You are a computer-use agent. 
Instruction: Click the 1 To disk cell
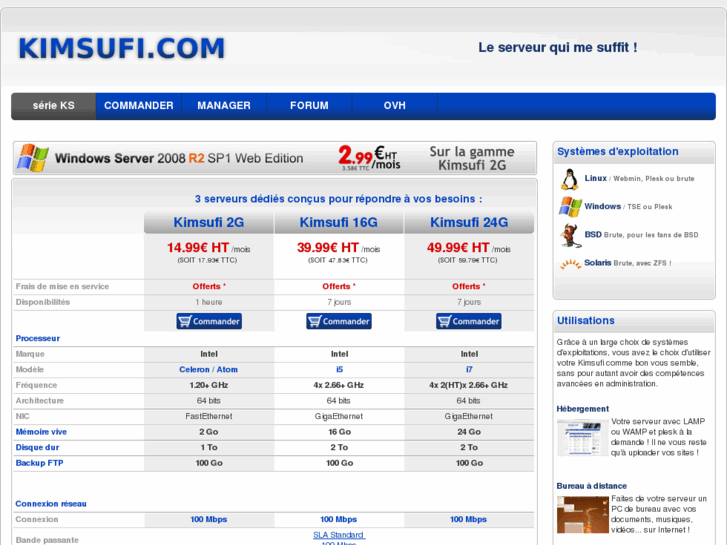pyautogui.click(x=209, y=448)
